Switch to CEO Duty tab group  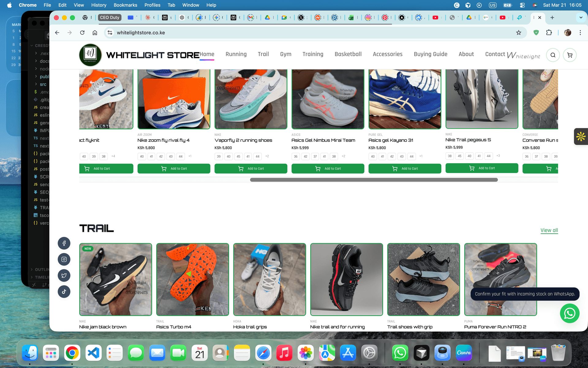tap(110, 17)
